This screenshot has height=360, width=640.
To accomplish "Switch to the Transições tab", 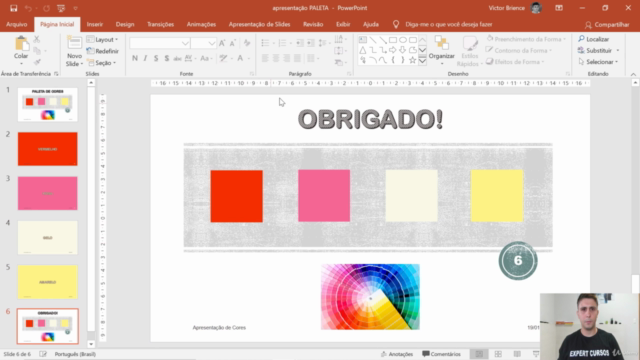I will (160, 24).
